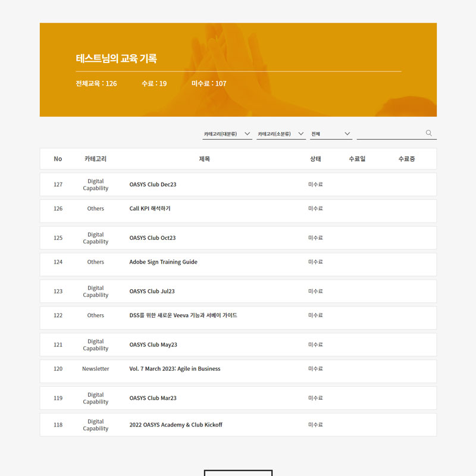This screenshot has width=476, height=476.
Task: Open DSS Veeva 기능과 서베이 가이드 course
Action: click(x=183, y=315)
